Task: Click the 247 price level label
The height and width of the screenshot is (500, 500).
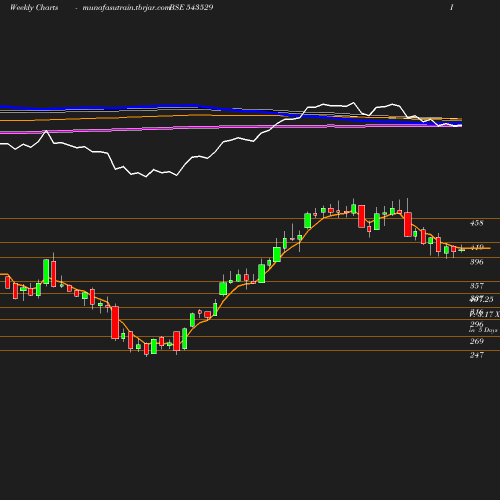Action: click(477, 355)
